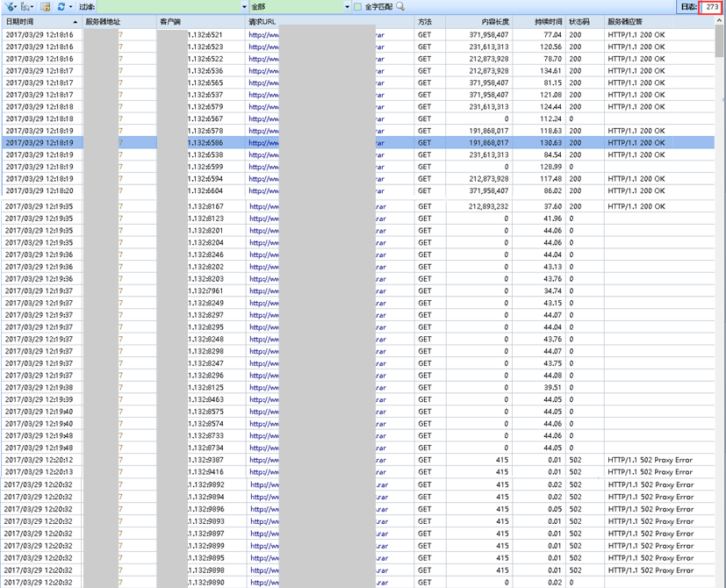Click into the 过滤 filter input field

coord(167,7)
